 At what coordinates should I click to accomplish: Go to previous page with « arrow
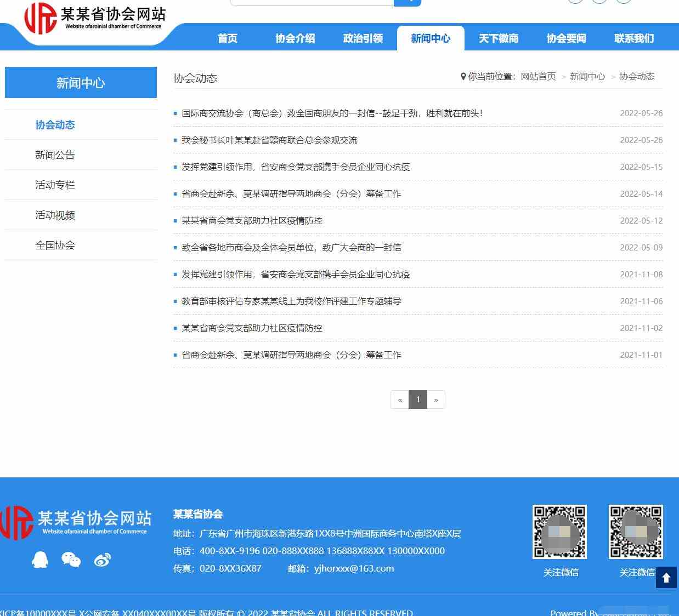click(x=400, y=400)
